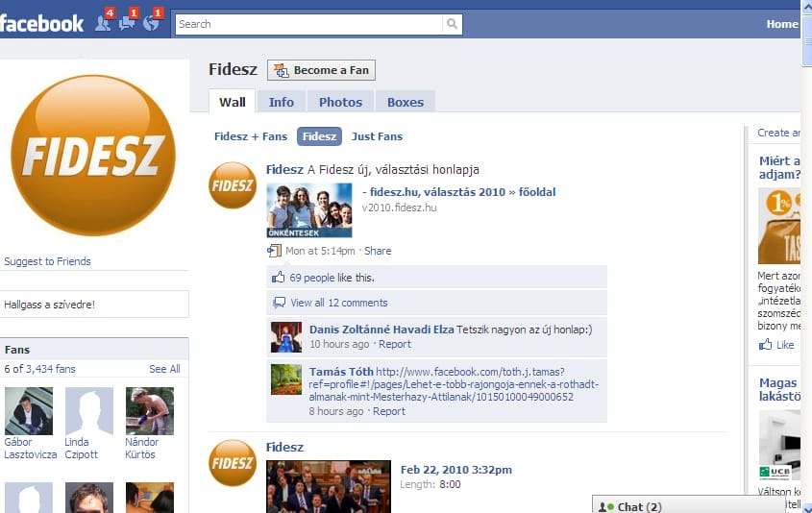The width and height of the screenshot is (812, 513).
Task: Click the Gábor Lasztovicza name link
Action: pos(31,449)
